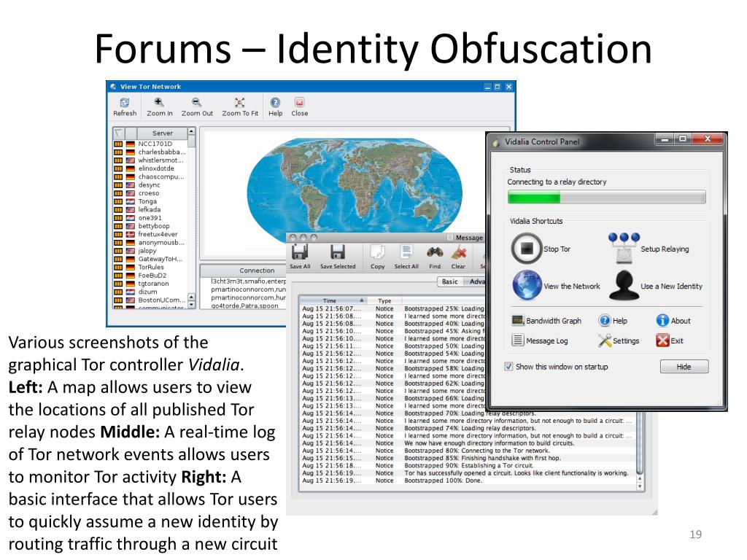The width and height of the screenshot is (747, 560).
Task: Select server croeso
Action: pos(150,192)
